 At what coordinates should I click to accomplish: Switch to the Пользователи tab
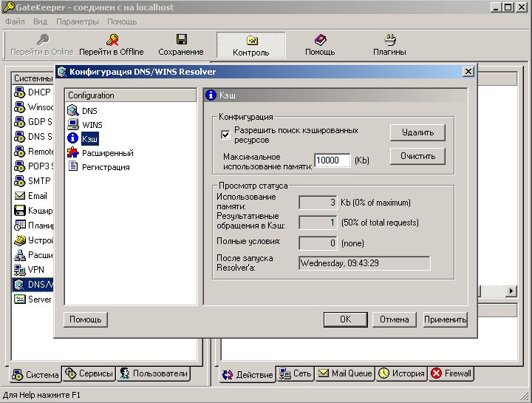[154, 373]
